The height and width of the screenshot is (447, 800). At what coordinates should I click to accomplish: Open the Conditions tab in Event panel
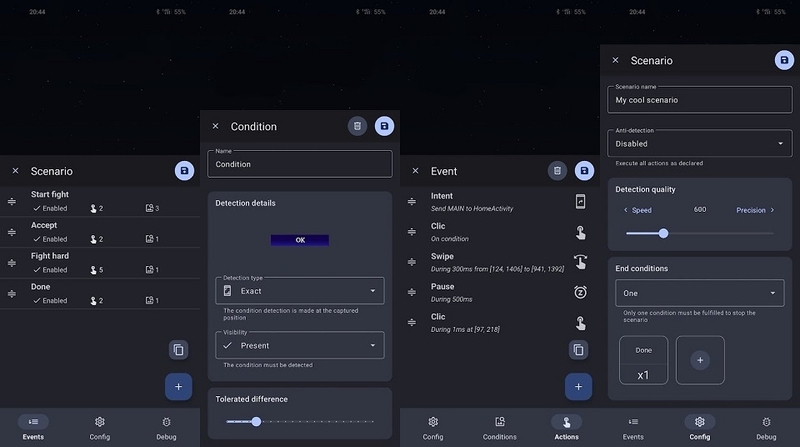pos(499,428)
